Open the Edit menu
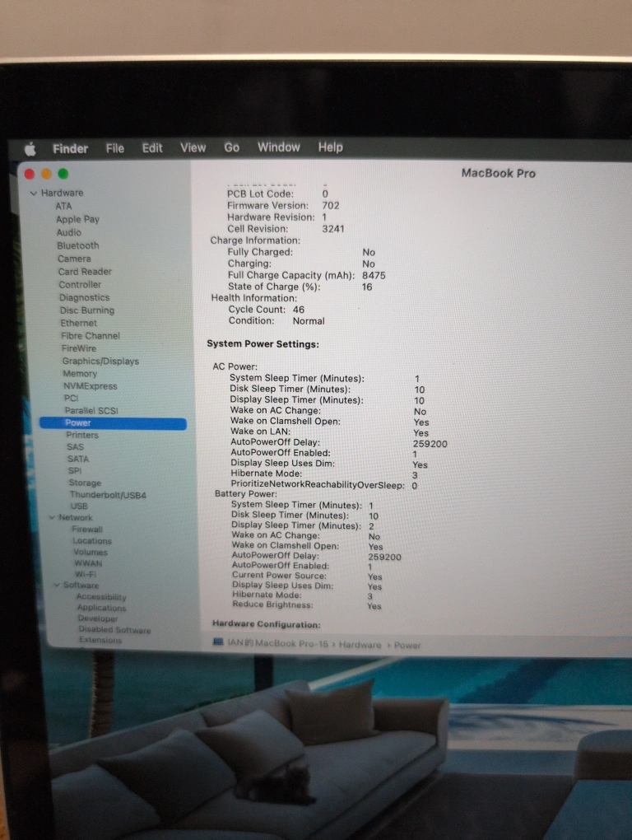The height and width of the screenshot is (840, 632). click(x=152, y=148)
